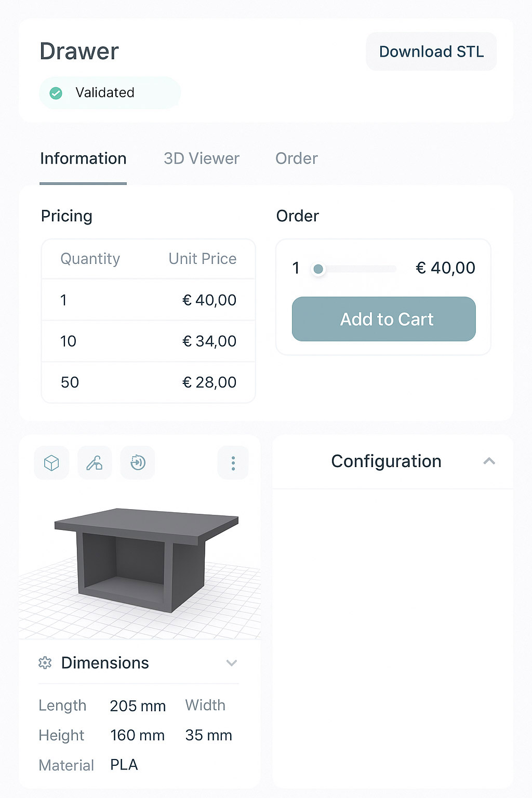Image resolution: width=532 pixels, height=798 pixels.
Task: Click the quantity 1 pricing row
Action: tap(148, 300)
